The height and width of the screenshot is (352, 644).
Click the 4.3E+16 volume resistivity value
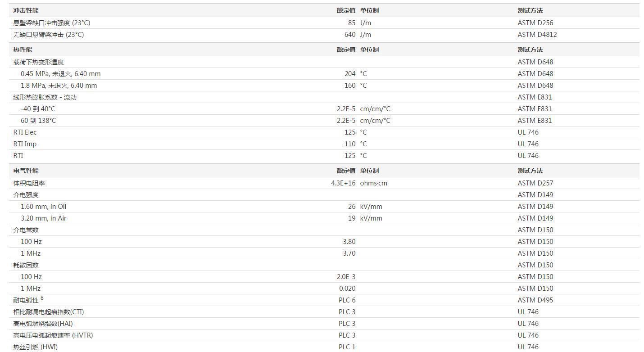[x=343, y=183]
